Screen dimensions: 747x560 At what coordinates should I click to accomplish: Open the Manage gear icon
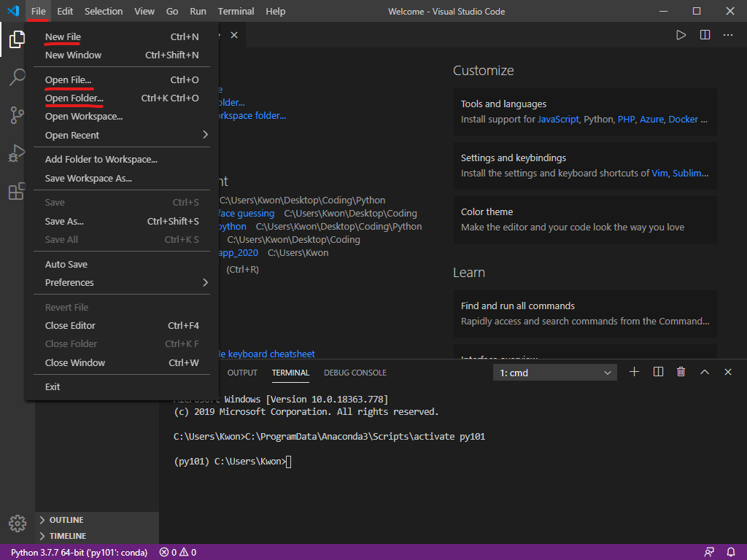[18, 524]
